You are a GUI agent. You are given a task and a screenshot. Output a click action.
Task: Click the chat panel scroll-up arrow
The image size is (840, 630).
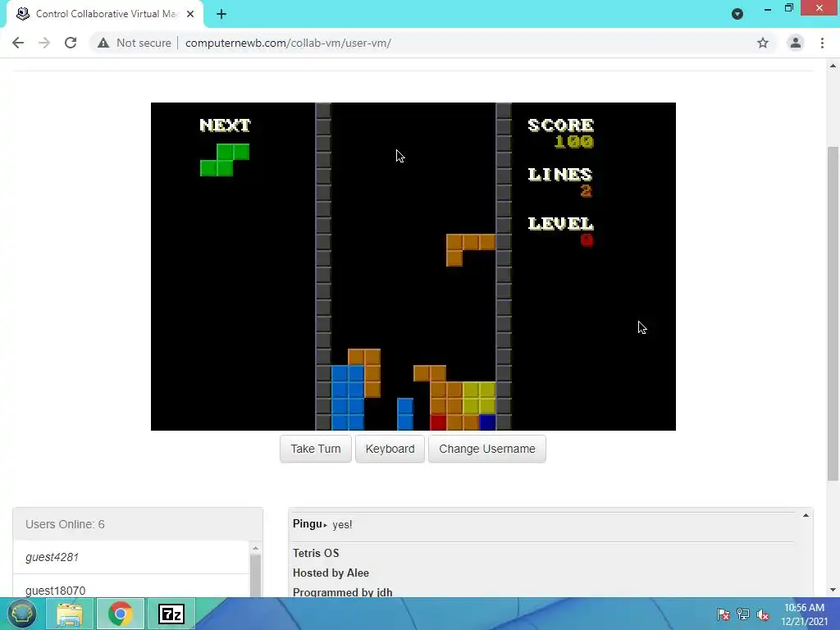pyautogui.click(x=806, y=515)
